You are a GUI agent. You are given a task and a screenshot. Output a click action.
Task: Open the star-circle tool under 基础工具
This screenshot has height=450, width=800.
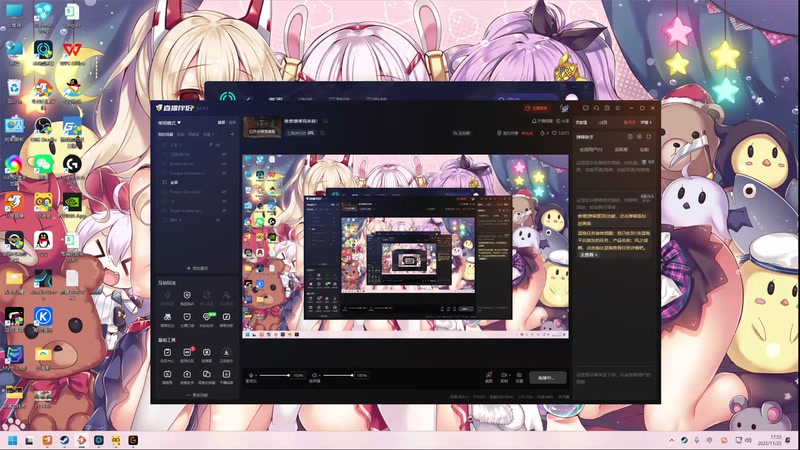point(226,352)
